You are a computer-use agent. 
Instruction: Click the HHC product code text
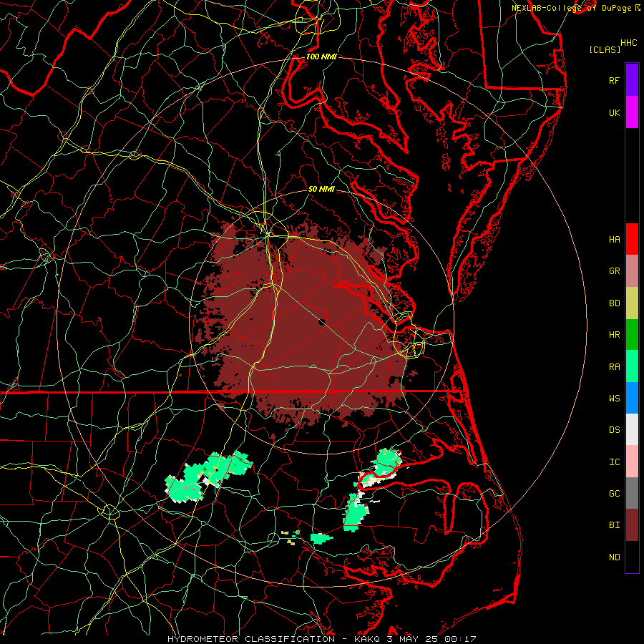click(628, 43)
